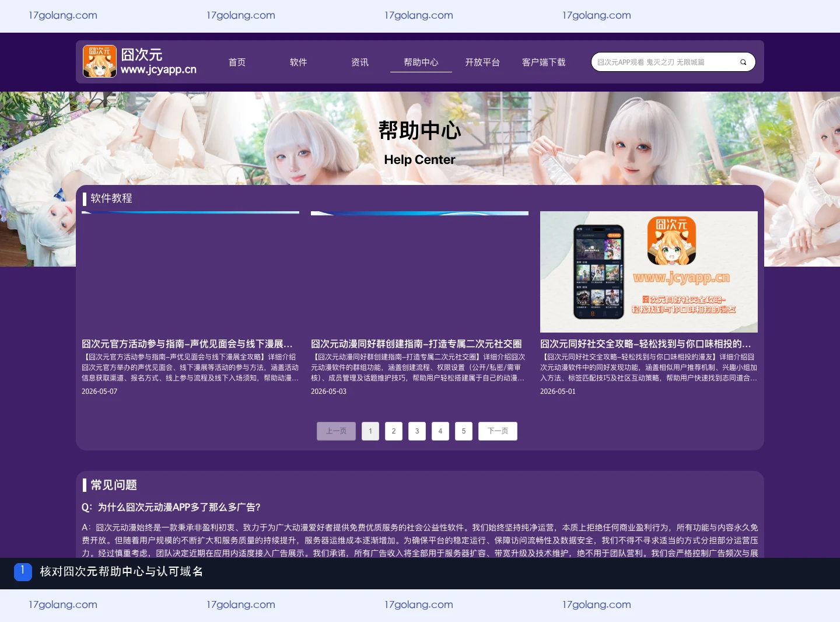Screen dimensions: 840x622
Task: Open article title 囧次元官方活动参与指南-声优见面会
Action: 187,344
